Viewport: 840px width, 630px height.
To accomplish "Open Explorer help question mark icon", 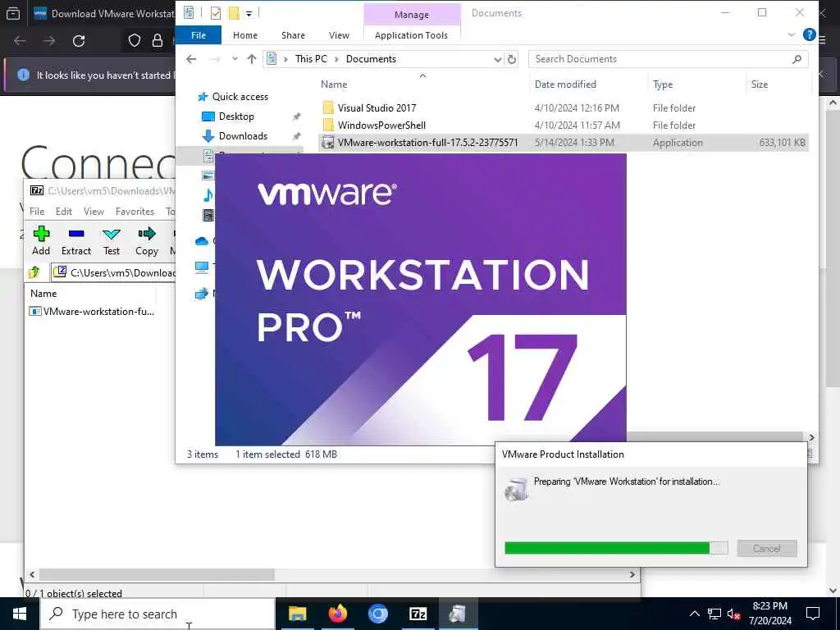I will pyautogui.click(x=809, y=34).
